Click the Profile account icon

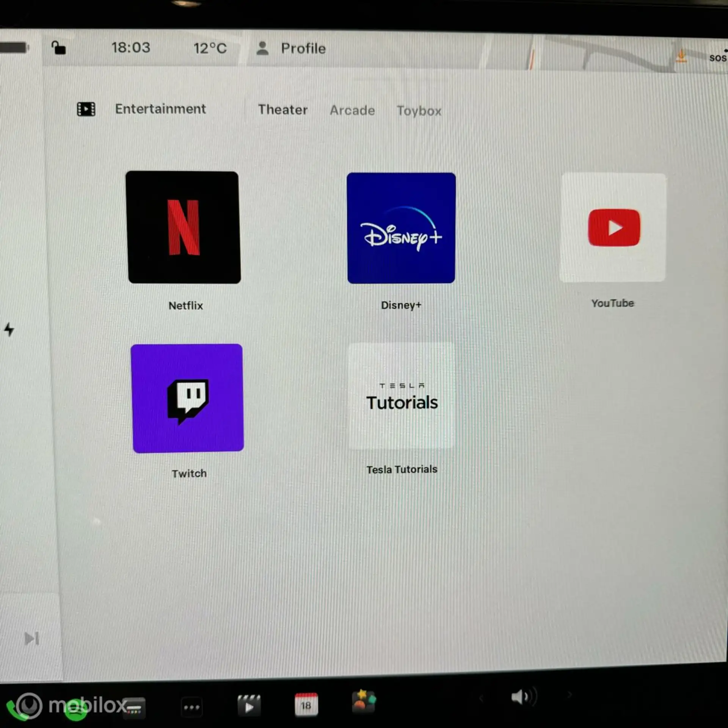click(x=260, y=47)
